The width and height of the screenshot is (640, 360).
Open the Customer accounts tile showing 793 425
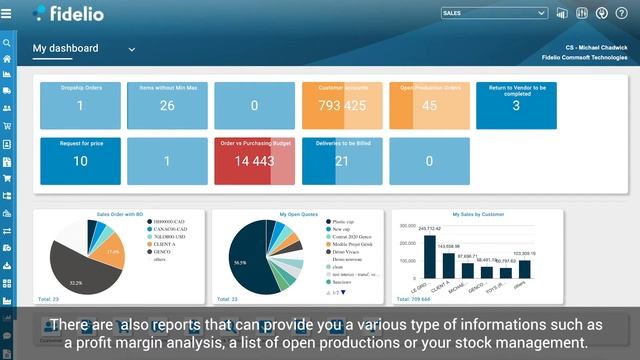[342, 106]
